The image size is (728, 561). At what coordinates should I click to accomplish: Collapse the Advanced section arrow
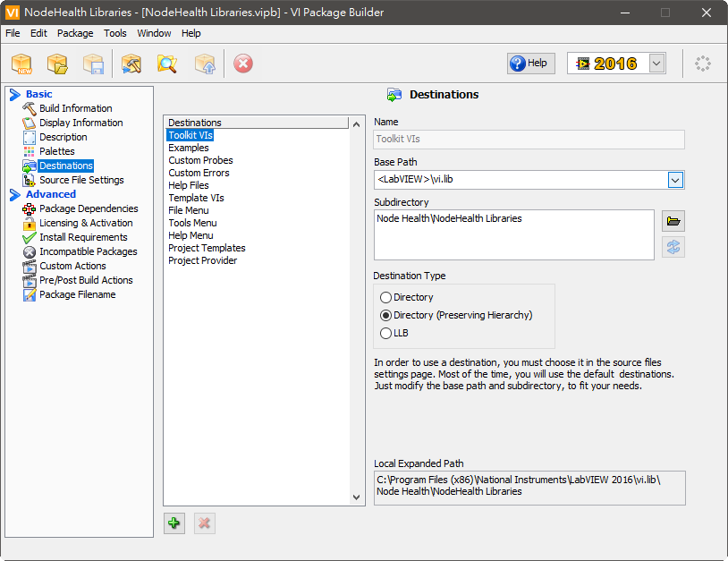(15, 194)
